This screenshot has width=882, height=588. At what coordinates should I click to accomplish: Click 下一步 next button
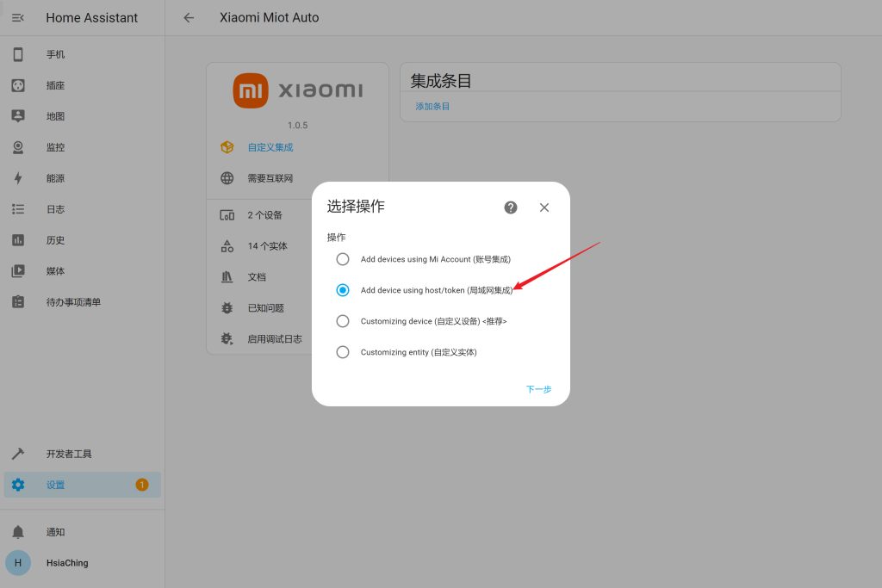click(538, 389)
